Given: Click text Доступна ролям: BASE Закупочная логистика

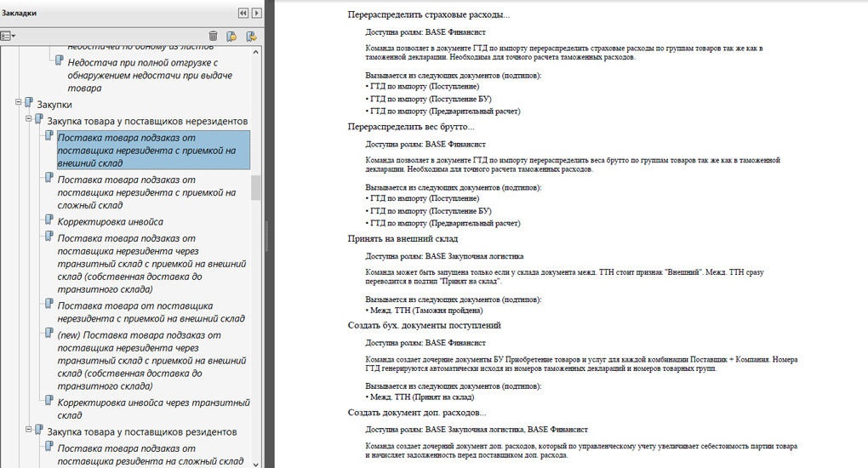Looking at the screenshot, I should click(444, 256).
